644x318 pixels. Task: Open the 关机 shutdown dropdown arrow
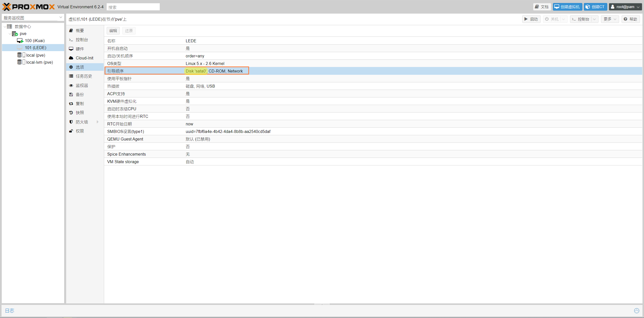tap(563, 19)
